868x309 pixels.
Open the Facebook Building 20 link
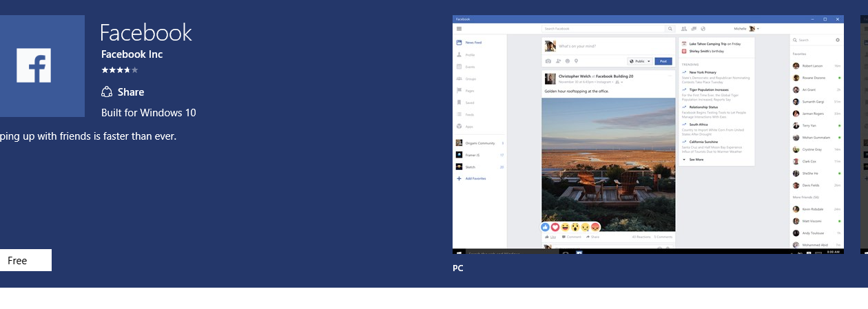click(614, 76)
